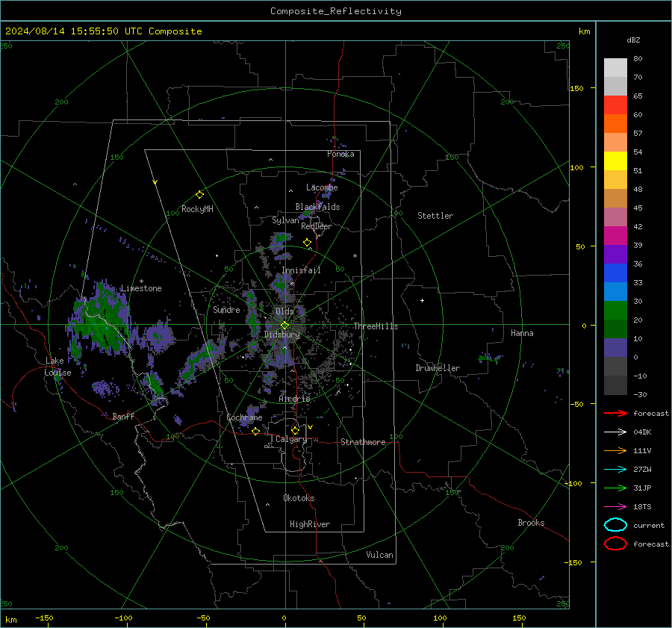Click the green 31JP arrow icon
The image size is (672, 628).
[x=615, y=488]
